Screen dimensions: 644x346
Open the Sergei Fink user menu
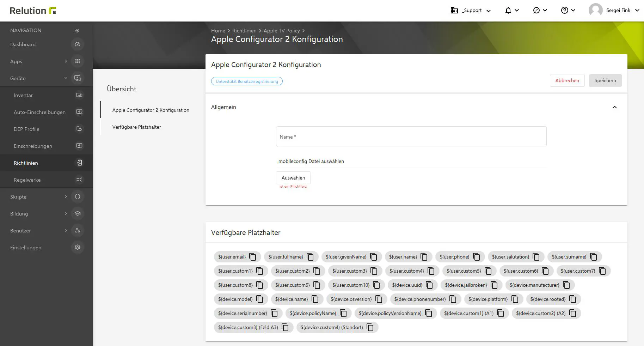[614, 11]
